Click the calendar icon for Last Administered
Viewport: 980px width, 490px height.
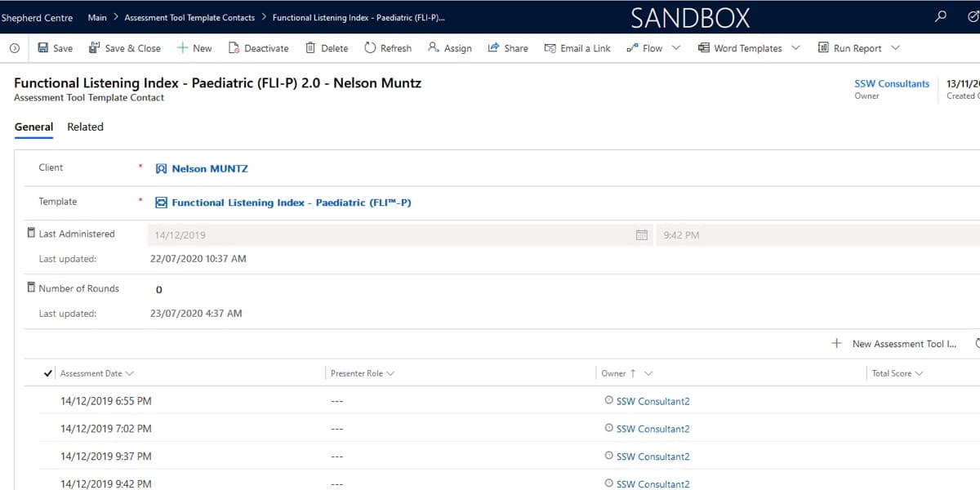[x=642, y=235]
